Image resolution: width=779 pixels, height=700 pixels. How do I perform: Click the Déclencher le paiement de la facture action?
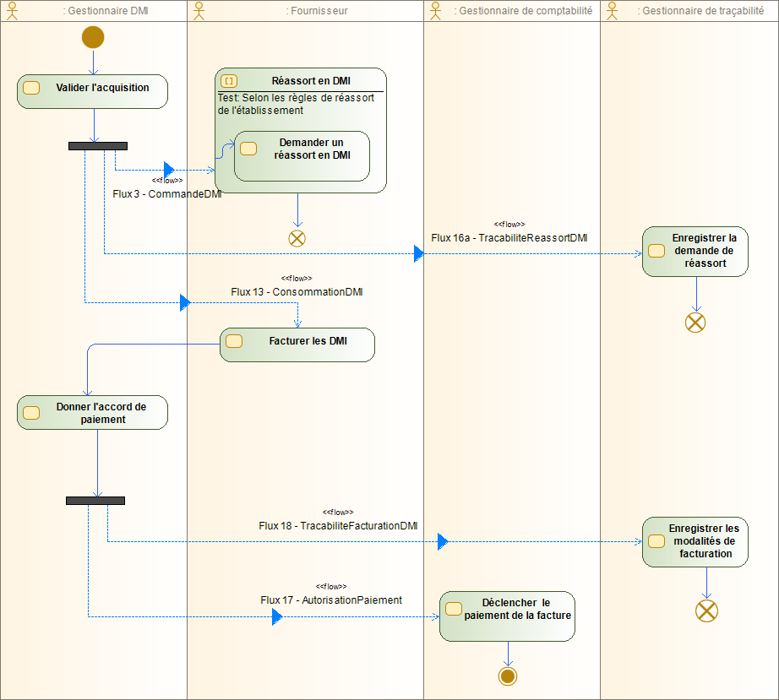506,616
